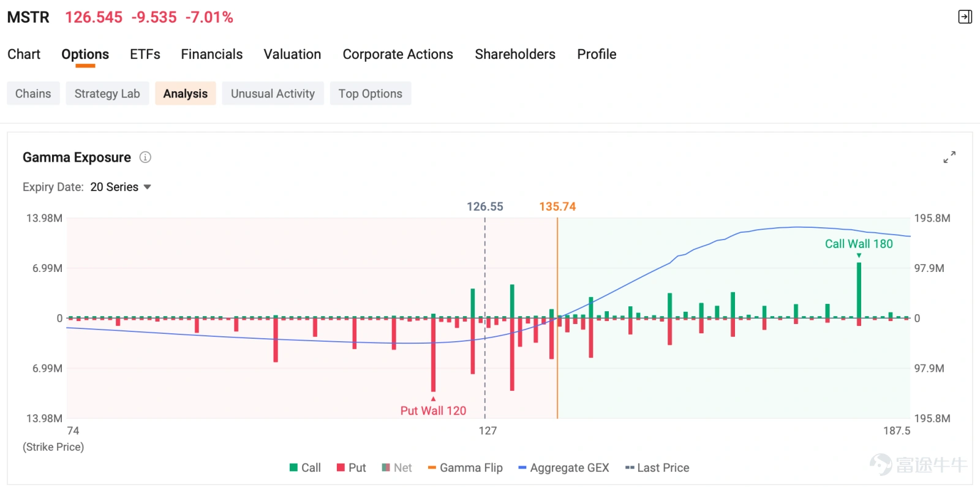
Task: Go to the Corporate Actions tab
Action: [x=398, y=55]
